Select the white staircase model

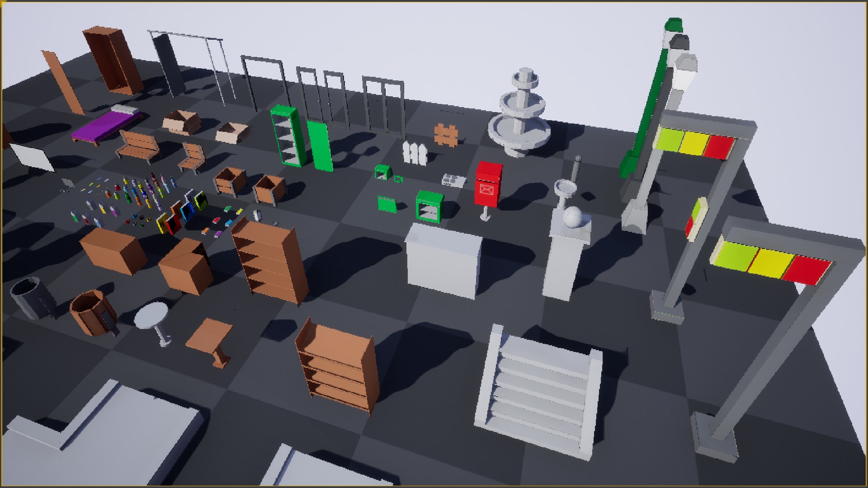[538, 380]
